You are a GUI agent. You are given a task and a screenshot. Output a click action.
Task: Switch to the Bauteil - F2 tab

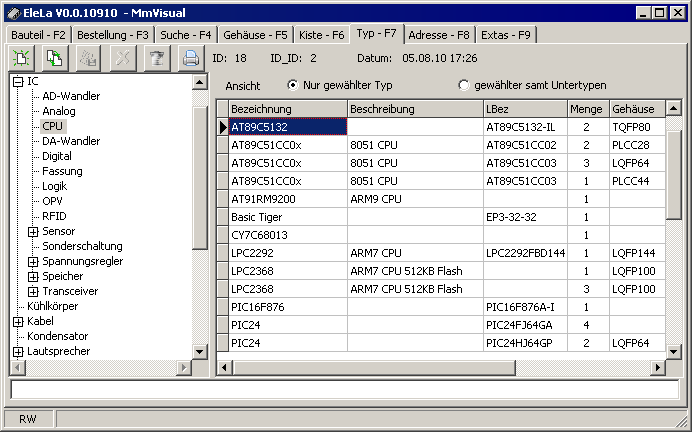[x=38, y=35]
